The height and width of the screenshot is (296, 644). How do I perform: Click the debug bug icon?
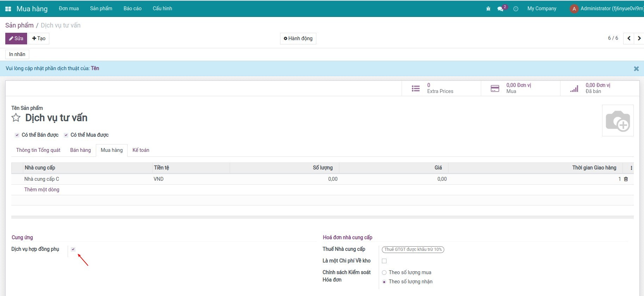[x=488, y=9]
